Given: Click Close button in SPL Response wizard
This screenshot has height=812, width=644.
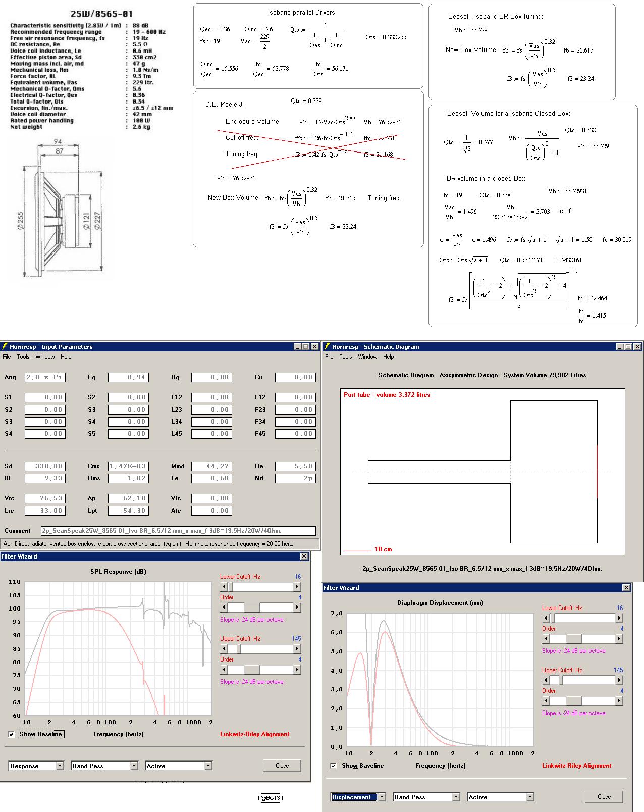Looking at the screenshot, I should (282, 766).
